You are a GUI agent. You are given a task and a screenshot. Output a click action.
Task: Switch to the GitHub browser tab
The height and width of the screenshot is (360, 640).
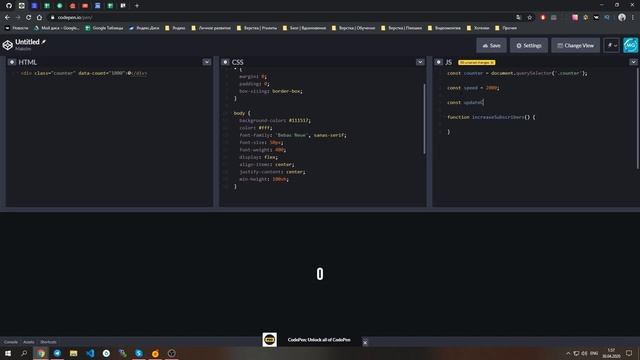[9, 6]
